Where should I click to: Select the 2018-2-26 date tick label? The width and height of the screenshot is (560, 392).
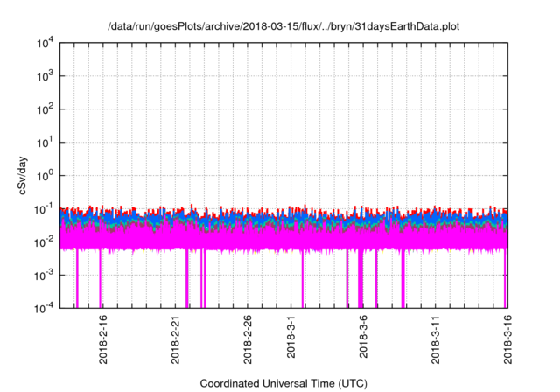(247, 339)
